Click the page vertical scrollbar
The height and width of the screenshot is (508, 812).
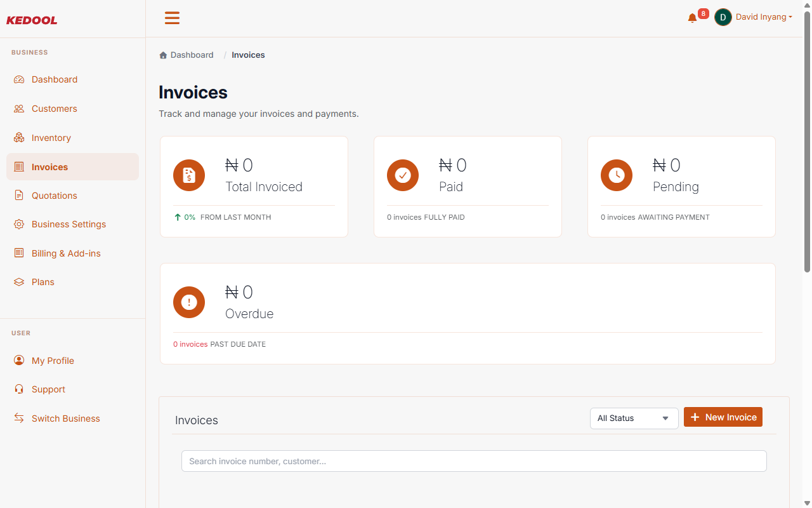click(807, 142)
